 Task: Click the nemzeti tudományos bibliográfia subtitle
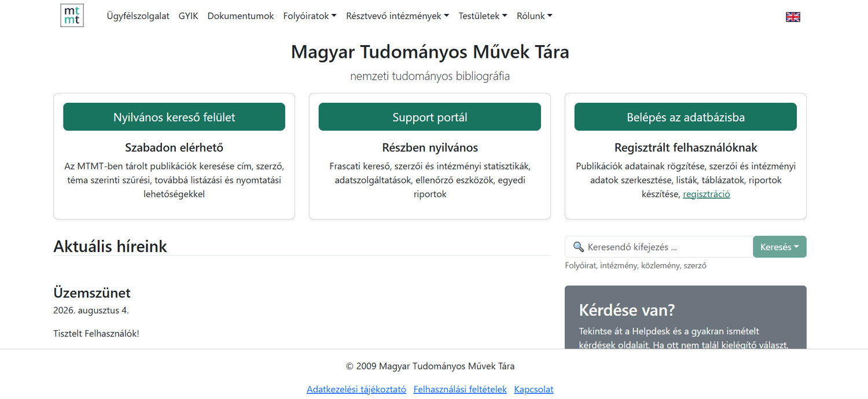(430, 76)
